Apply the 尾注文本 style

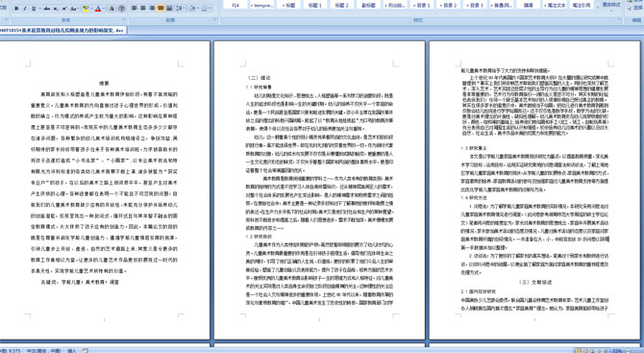pos(555,6)
